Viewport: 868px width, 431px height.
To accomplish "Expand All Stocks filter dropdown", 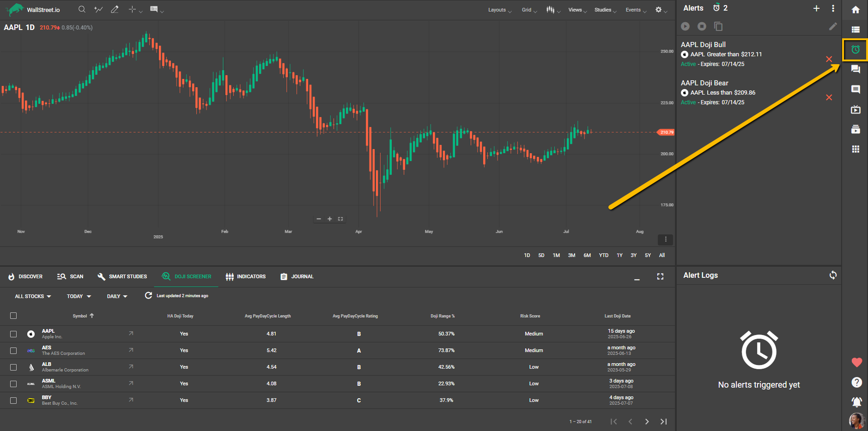I will coord(33,296).
